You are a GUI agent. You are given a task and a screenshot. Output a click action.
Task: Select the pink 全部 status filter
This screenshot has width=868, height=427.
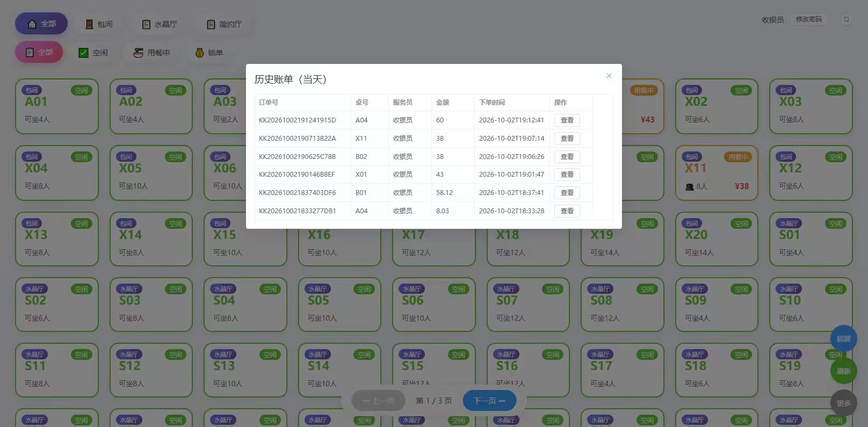[x=39, y=52]
